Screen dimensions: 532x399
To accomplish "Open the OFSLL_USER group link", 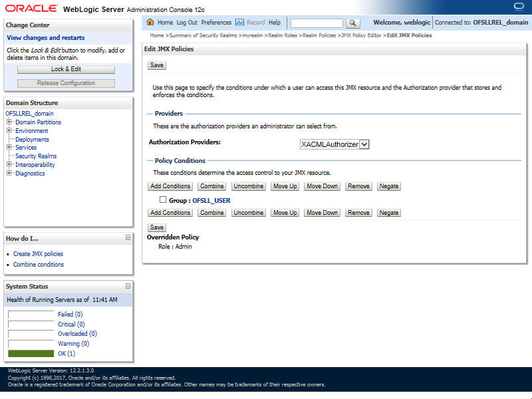I will (211, 201).
